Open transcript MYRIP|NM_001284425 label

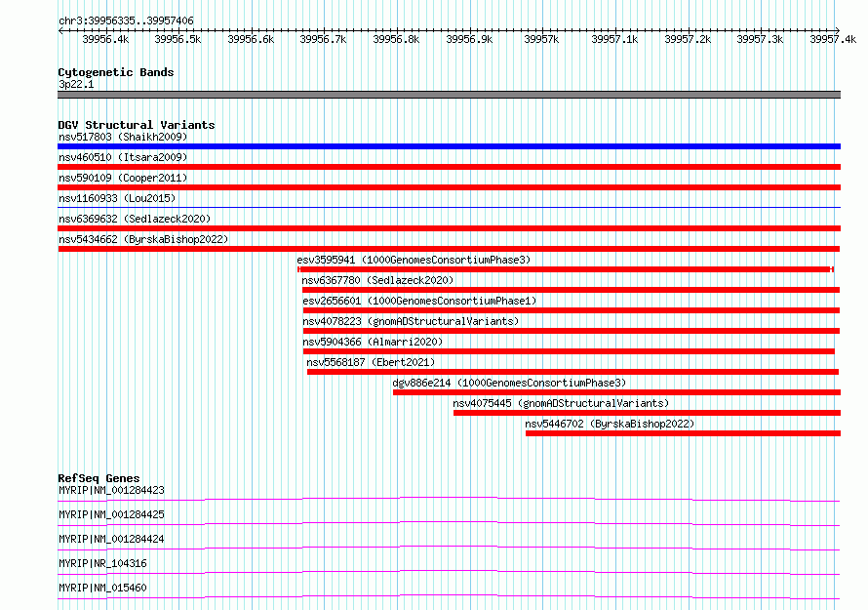(x=111, y=514)
